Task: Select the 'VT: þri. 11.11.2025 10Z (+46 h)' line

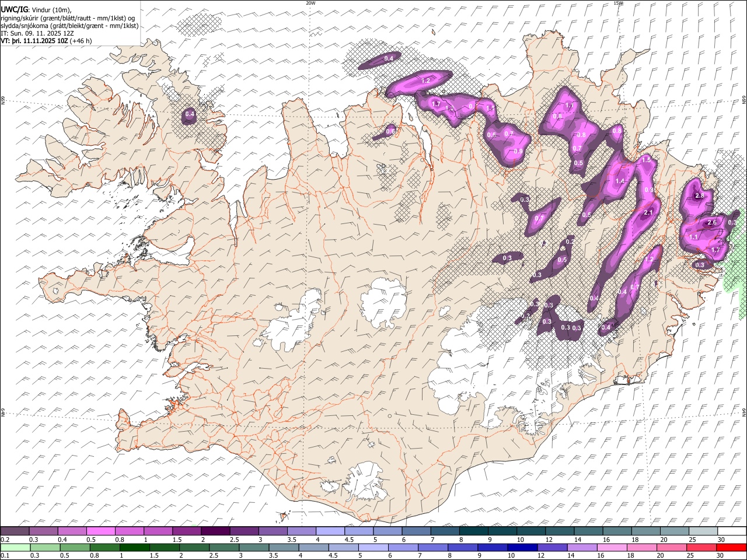Action: [x=46, y=41]
